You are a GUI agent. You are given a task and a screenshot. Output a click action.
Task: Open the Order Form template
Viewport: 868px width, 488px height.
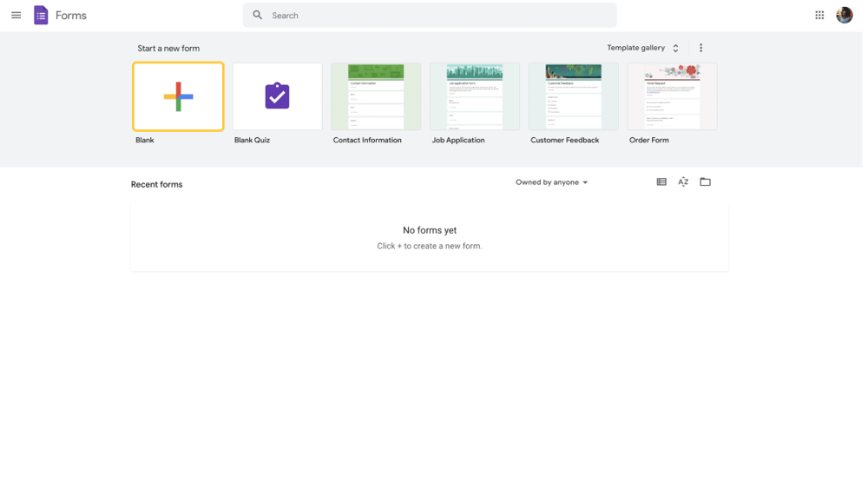[672, 96]
